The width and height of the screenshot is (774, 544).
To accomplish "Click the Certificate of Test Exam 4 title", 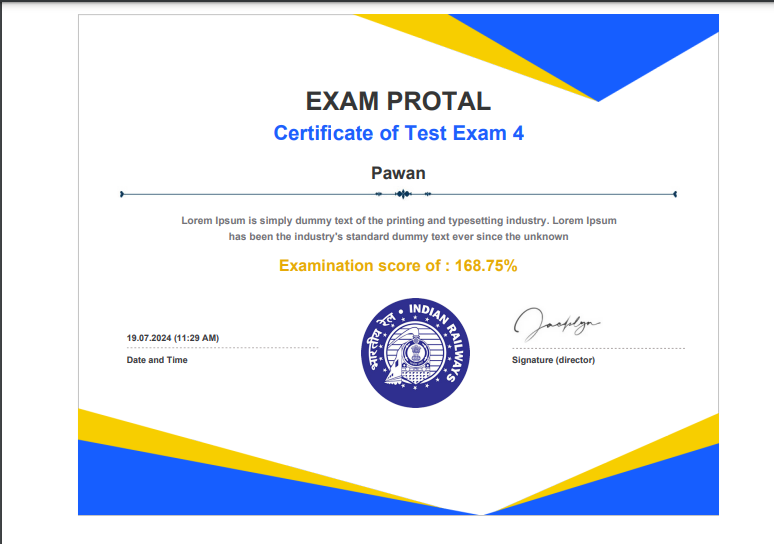I will [x=398, y=133].
